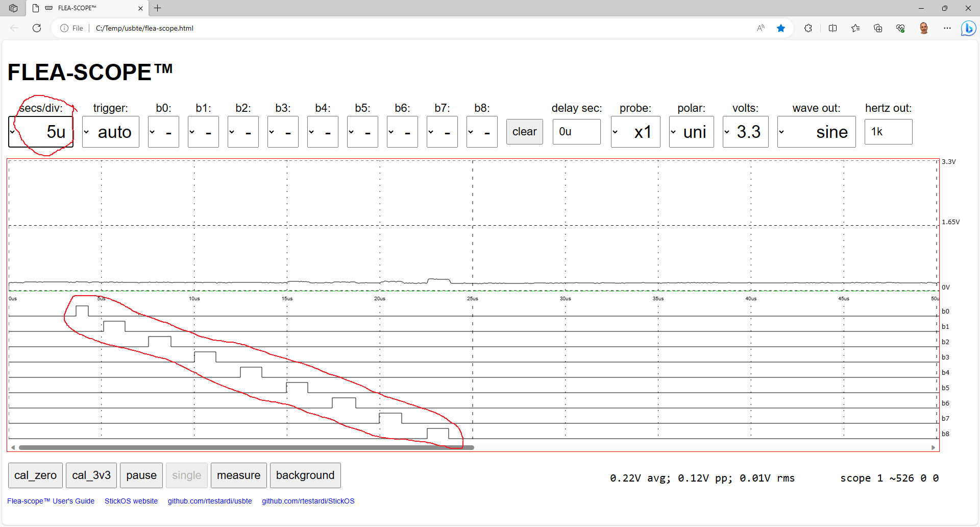Click the b8 digital pulse trace

click(x=438, y=434)
